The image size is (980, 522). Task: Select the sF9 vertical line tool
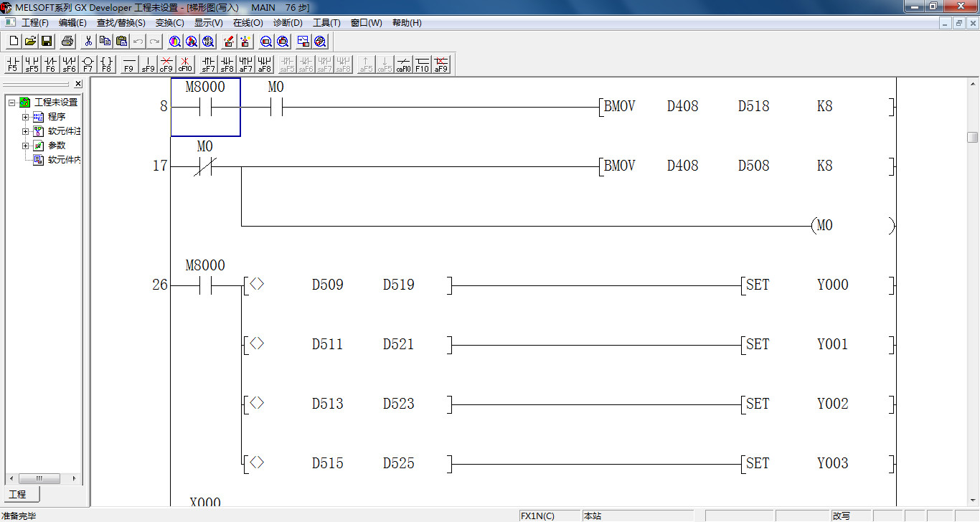(147, 65)
